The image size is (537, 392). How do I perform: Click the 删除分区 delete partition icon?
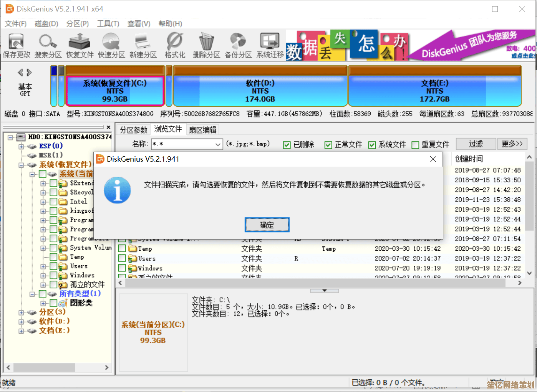(206, 45)
